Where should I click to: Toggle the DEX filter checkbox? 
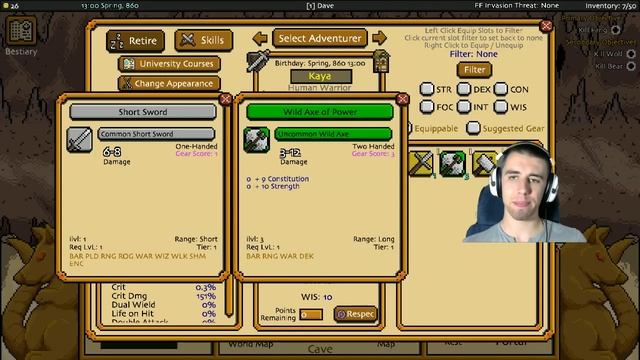tap(464, 89)
